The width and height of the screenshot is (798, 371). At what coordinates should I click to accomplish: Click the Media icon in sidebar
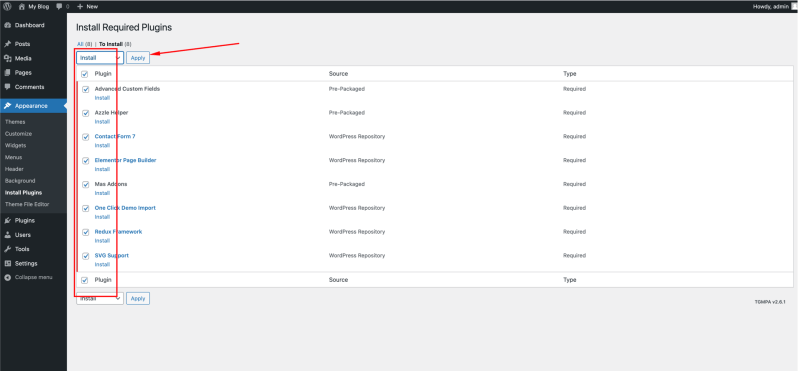tap(8, 59)
